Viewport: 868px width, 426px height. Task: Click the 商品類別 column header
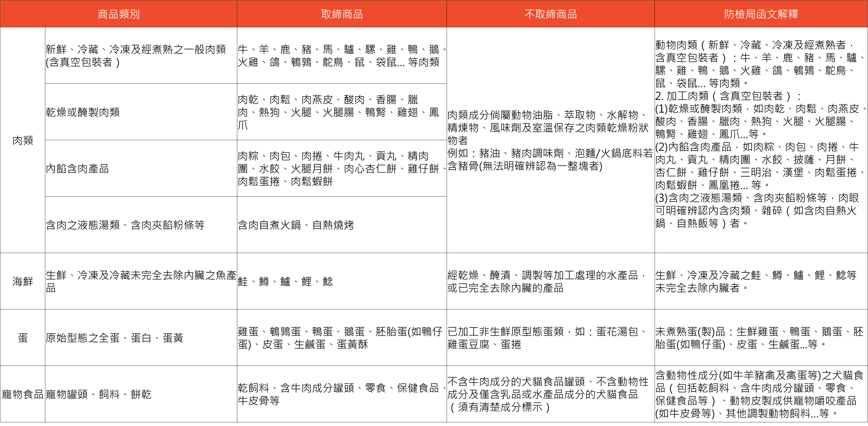click(119, 14)
